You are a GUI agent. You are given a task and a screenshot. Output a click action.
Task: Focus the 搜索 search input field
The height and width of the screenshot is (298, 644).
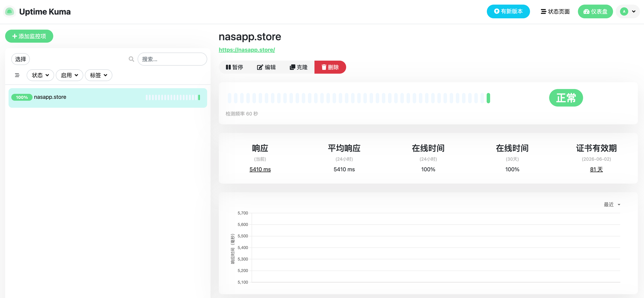point(172,59)
